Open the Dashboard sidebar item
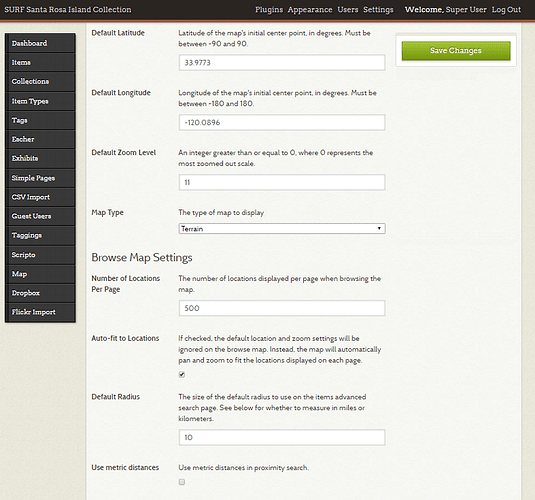 (x=40, y=43)
